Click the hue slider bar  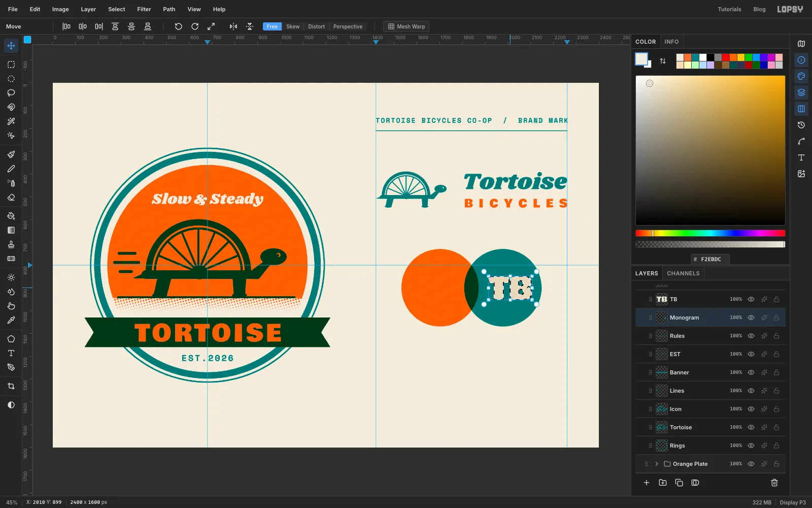click(710, 233)
